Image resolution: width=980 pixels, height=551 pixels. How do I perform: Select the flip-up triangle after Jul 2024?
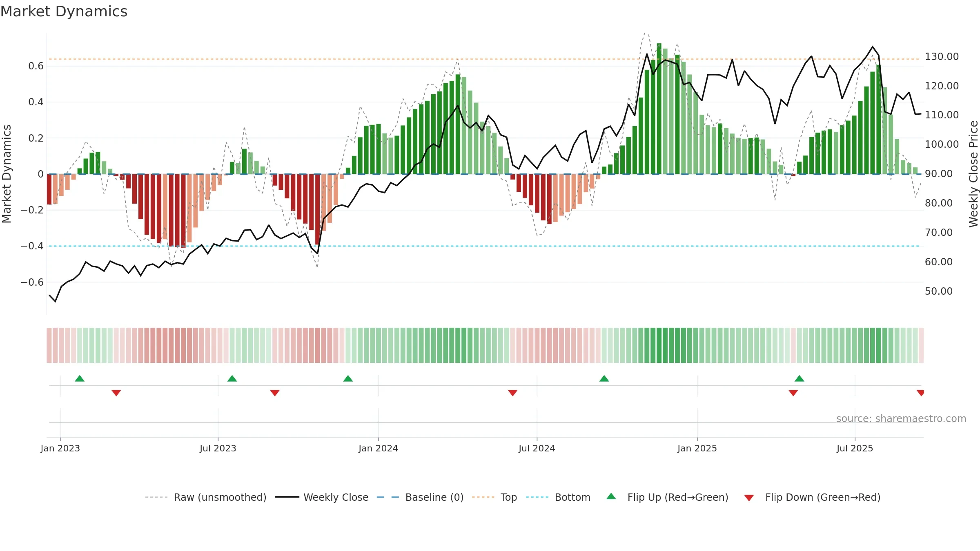pyautogui.click(x=604, y=378)
